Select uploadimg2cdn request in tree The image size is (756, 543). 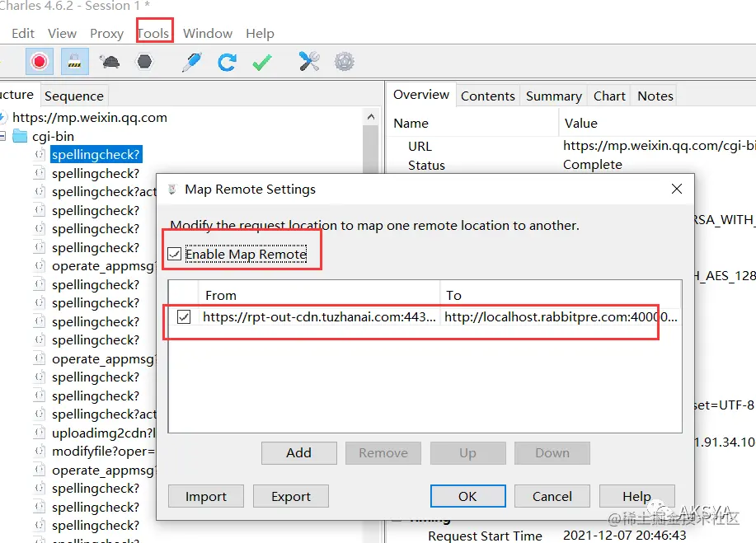[x=104, y=433]
